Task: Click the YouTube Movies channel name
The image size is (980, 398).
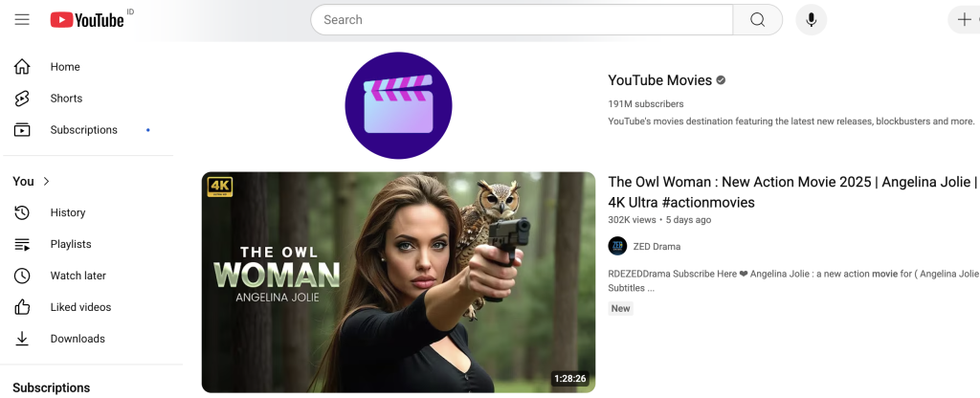Action: (x=659, y=80)
